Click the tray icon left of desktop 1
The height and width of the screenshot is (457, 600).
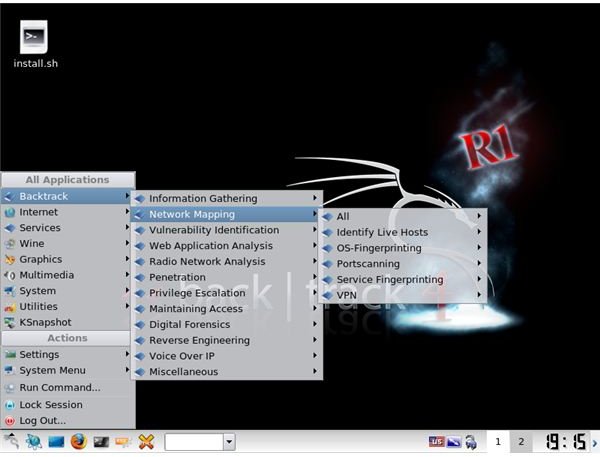471,442
